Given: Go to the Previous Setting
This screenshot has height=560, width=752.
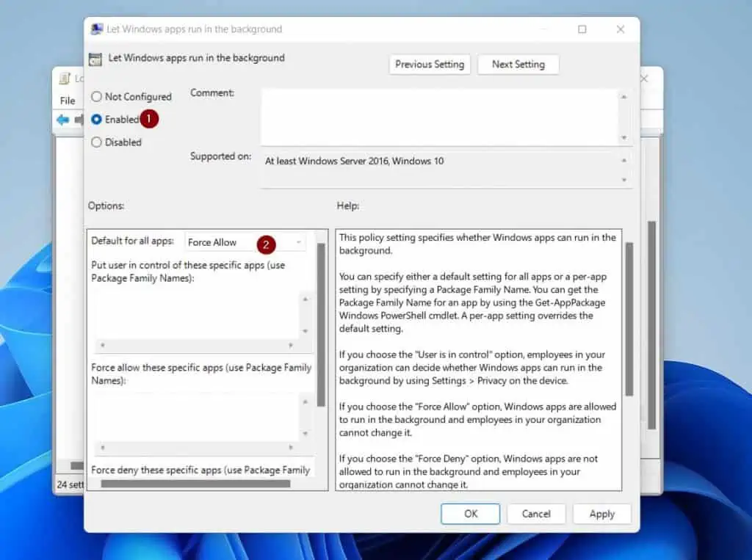Looking at the screenshot, I should tap(430, 65).
